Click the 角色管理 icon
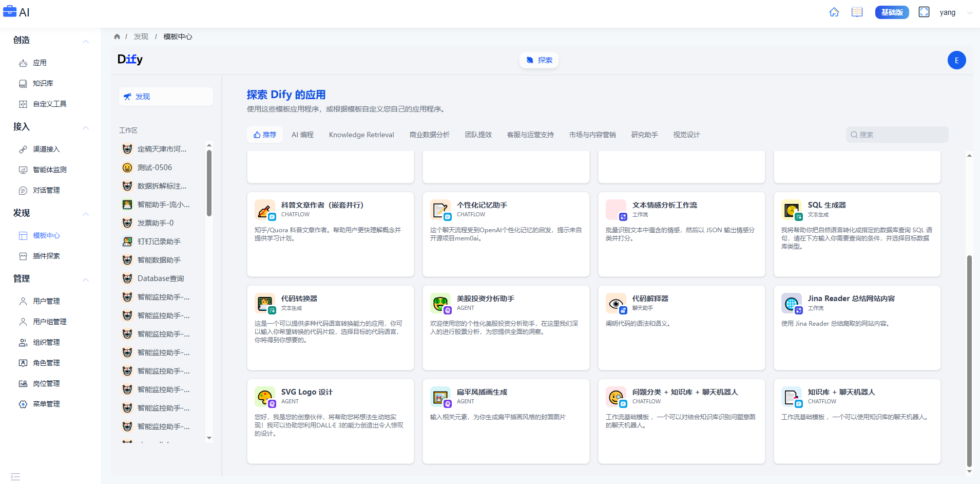This screenshot has height=484, width=980. tap(23, 363)
